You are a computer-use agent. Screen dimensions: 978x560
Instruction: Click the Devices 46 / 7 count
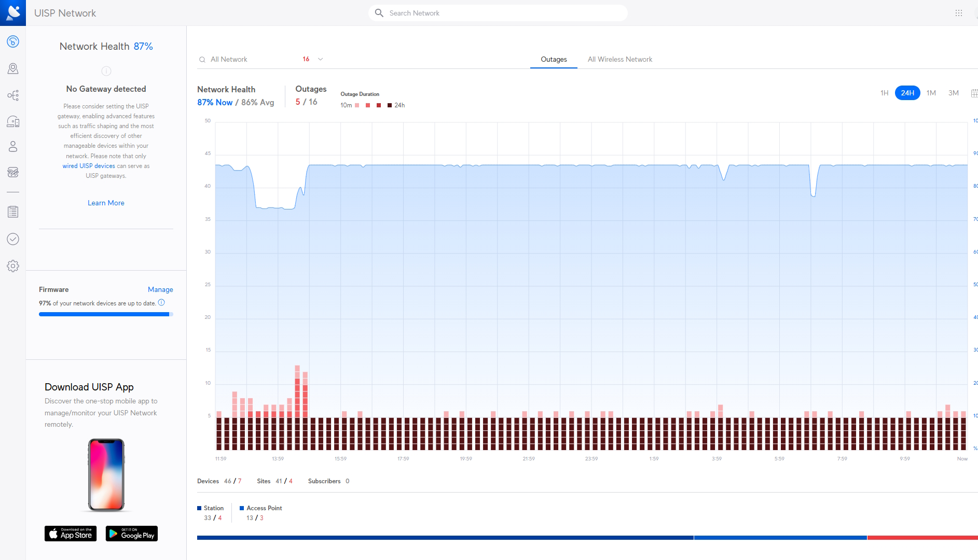click(x=219, y=481)
